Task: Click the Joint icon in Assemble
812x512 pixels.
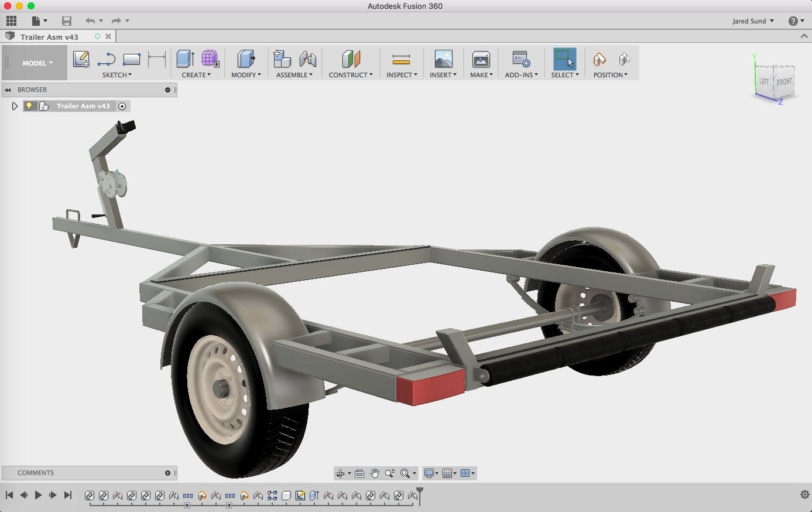Action: [x=307, y=59]
